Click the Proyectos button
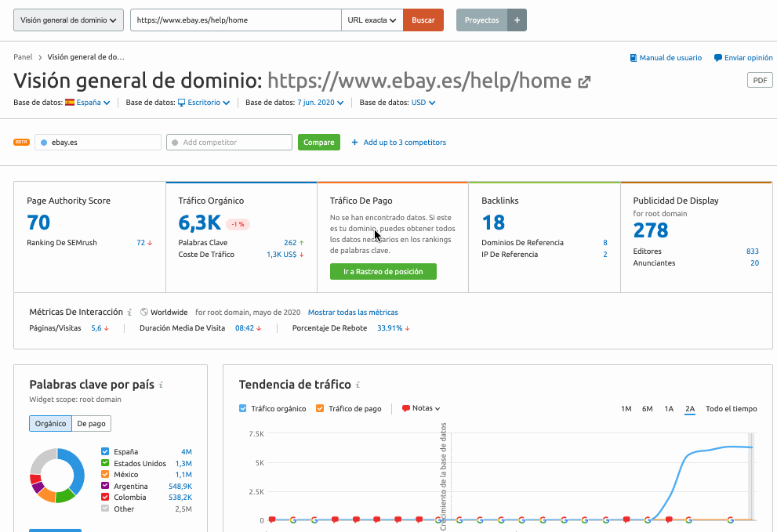Image resolution: width=777 pixels, height=532 pixels. click(481, 20)
